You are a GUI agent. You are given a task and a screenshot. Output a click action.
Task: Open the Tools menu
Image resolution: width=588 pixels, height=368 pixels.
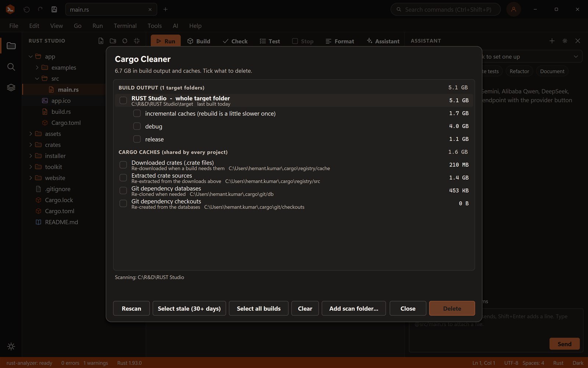pos(154,26)
